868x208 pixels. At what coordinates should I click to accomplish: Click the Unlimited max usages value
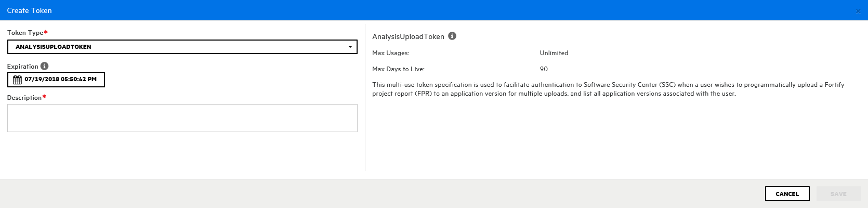coord(554,53)
